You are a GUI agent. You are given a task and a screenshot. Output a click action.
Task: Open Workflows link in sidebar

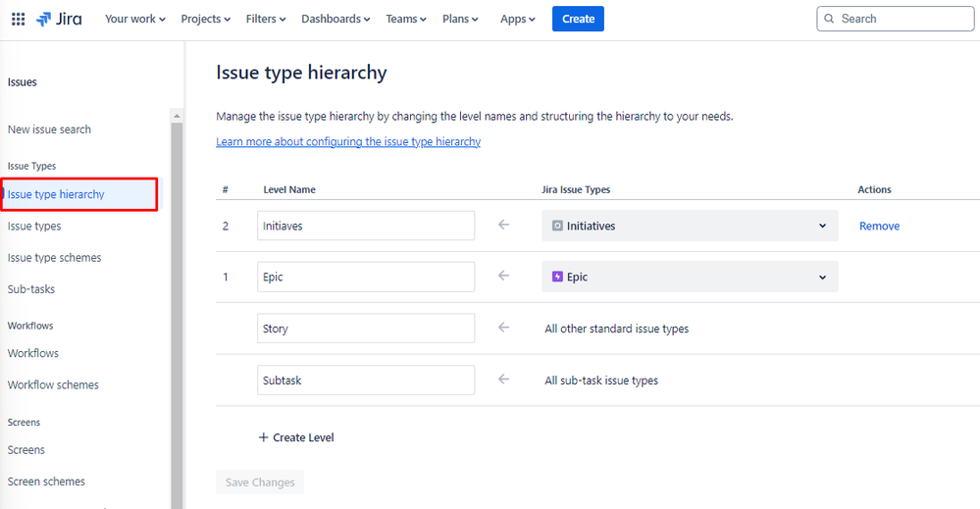click(x=33, y=353)
